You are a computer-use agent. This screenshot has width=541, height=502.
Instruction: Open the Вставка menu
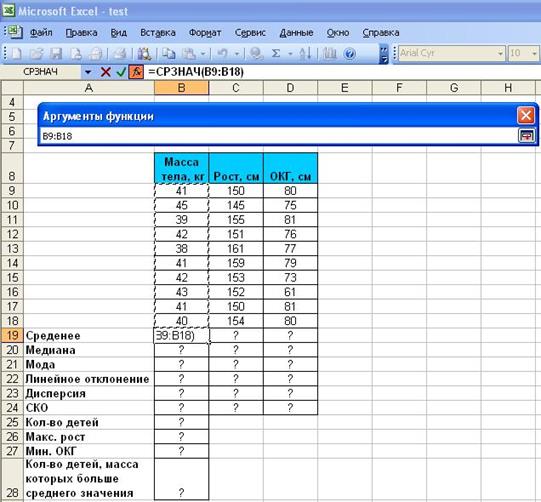[x=158, y=33]
